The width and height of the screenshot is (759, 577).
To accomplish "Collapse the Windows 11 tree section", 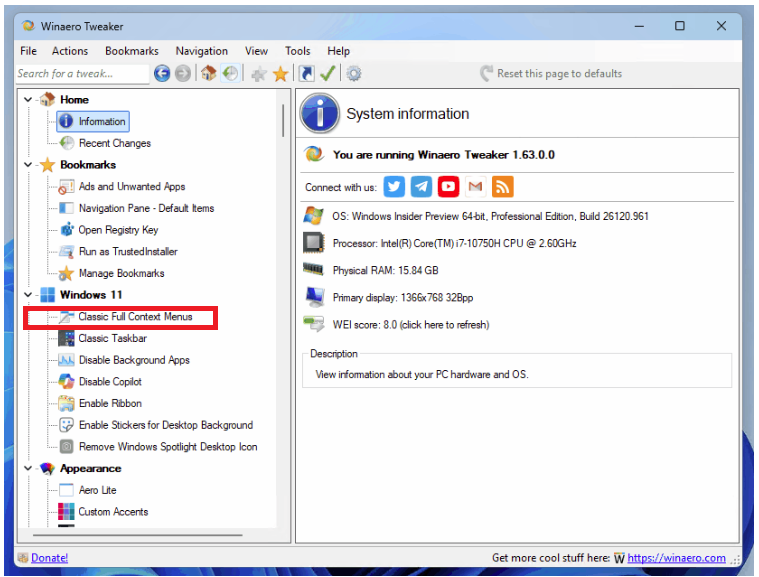I will [28, 295].
